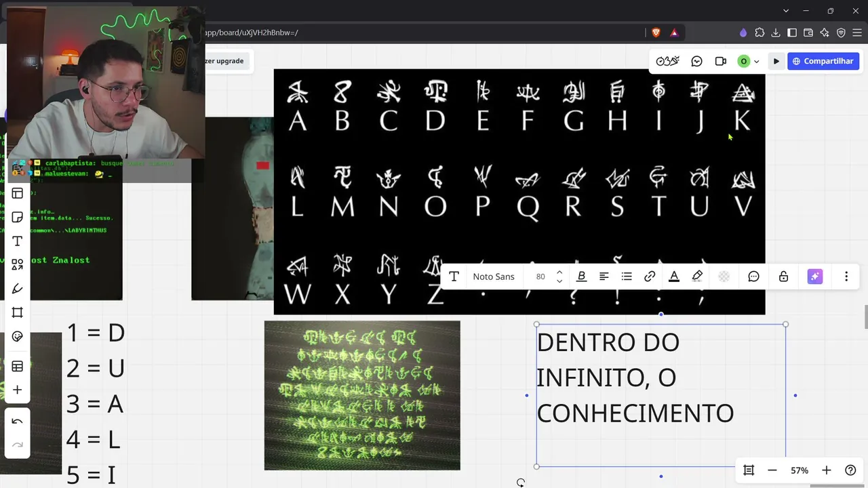Start a video call
This screenshot has width=868, height=488.
point(721,61)
